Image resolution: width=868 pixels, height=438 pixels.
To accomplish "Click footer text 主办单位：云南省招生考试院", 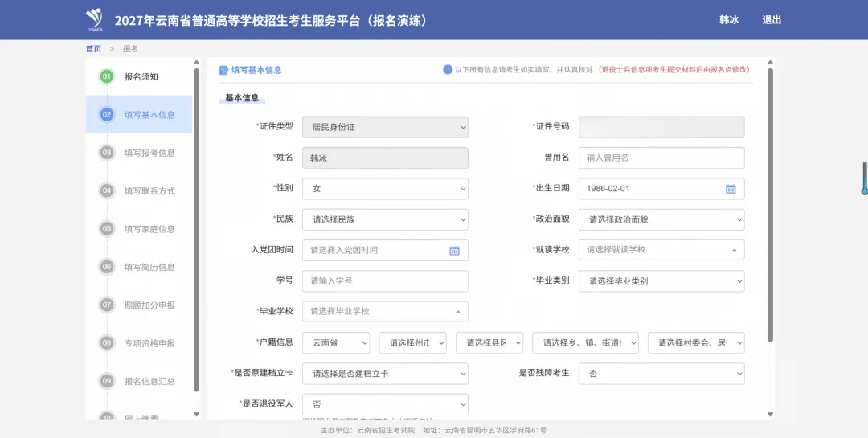I will (367, 430).
